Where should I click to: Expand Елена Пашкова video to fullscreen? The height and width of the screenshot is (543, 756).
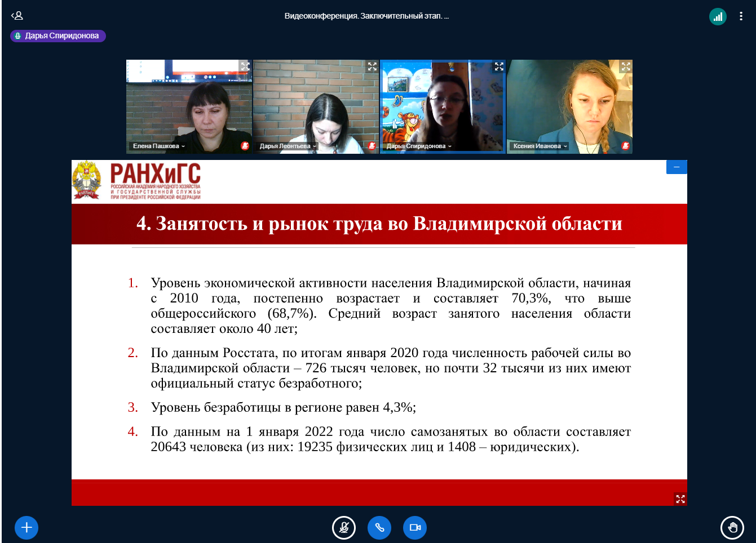point(245,66)
